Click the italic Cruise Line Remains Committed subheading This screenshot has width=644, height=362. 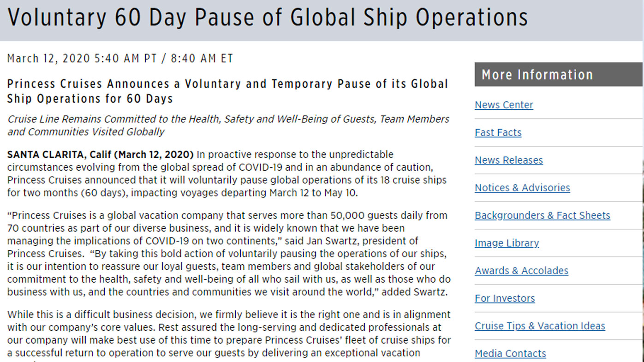click(228, 125)
